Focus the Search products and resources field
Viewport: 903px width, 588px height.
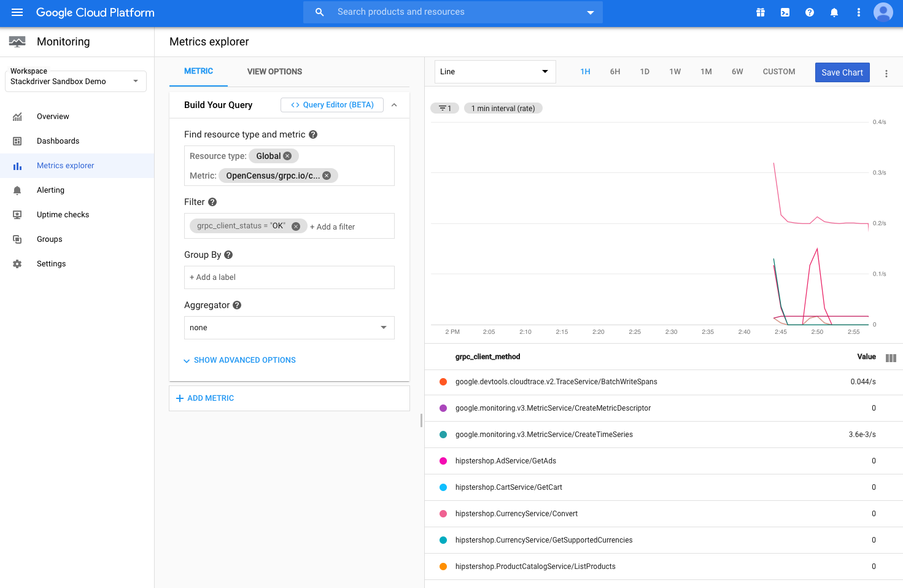point(454,12)
